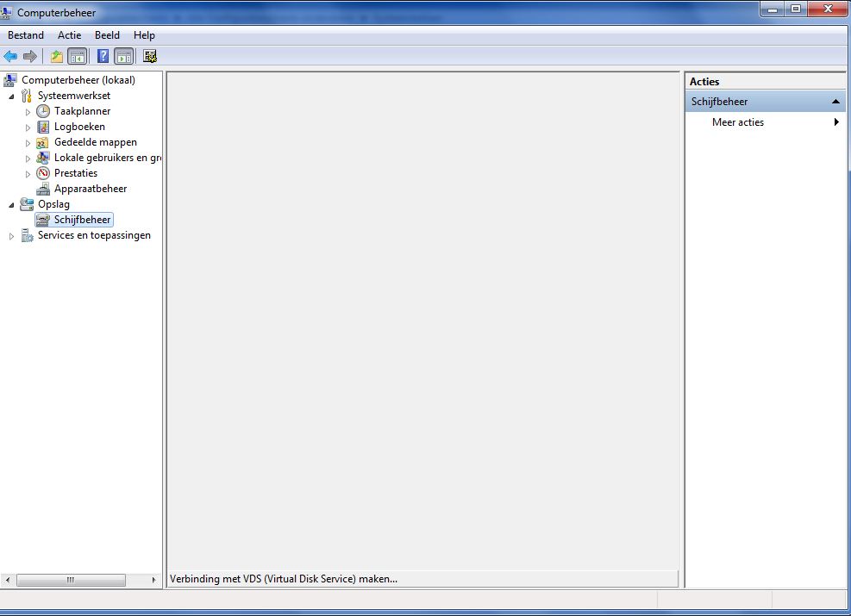The height and width of the screenshot is (616, 851).
Task: Select Schijfbeheer in the tree
Action: [x=83, y=220]
